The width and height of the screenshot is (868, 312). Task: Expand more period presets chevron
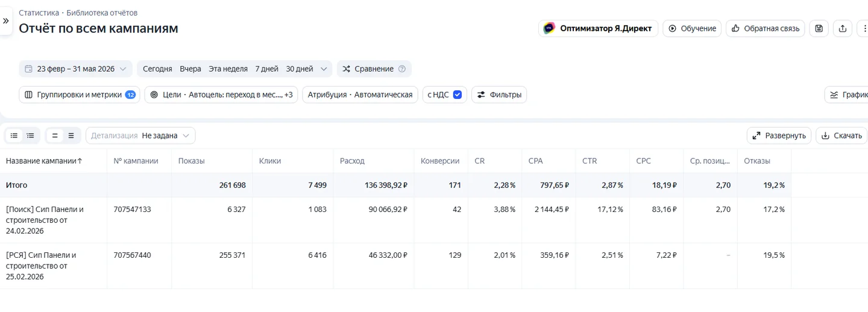coord(324,69)
